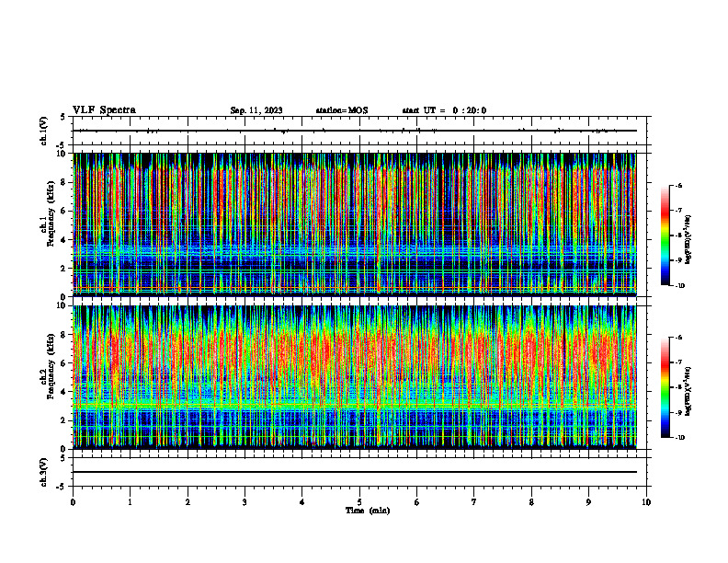Screen dimensions: 728x563
Task: Click the ch.3 voltage waveform trace panel
Action: [359, 472]
